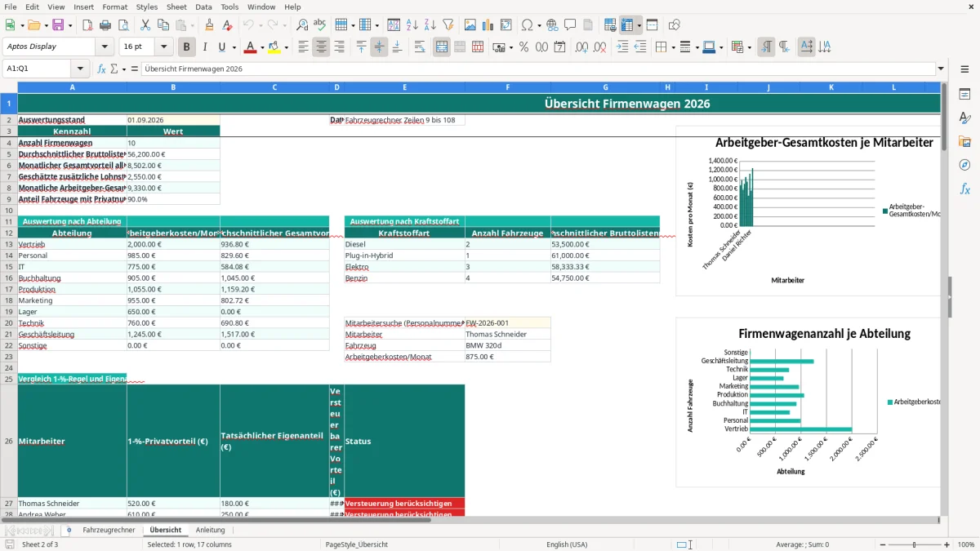Expand the Underline style dropdown arrow
The width and height of the screenshot is (980, 551).
pos(234,47)
